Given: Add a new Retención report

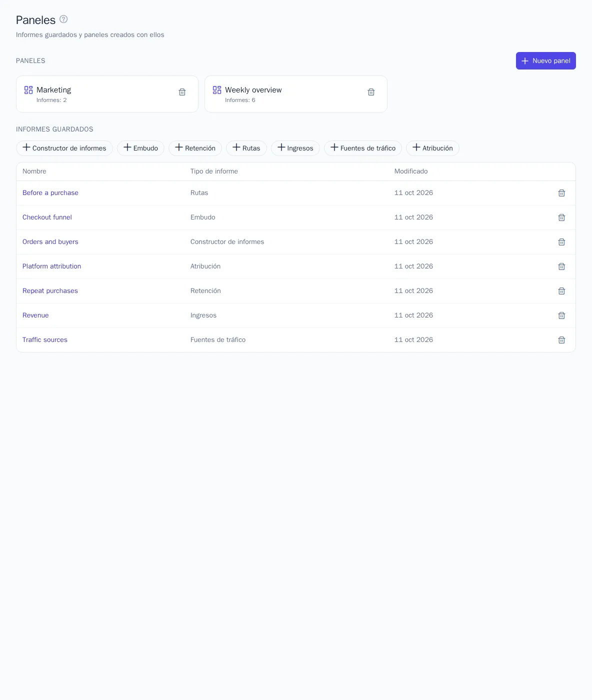Looking at the screenshot, I should (195, 148).
